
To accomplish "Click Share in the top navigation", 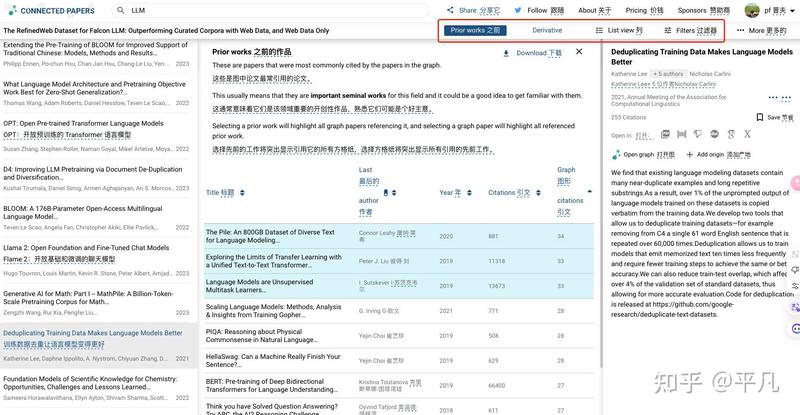I will pyautogui.click(x=479, y=10).
